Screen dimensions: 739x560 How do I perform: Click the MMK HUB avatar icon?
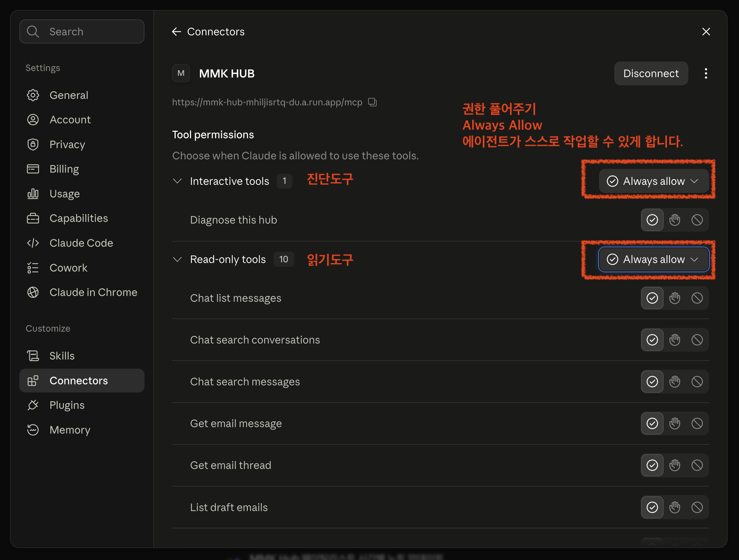point(181,73)
